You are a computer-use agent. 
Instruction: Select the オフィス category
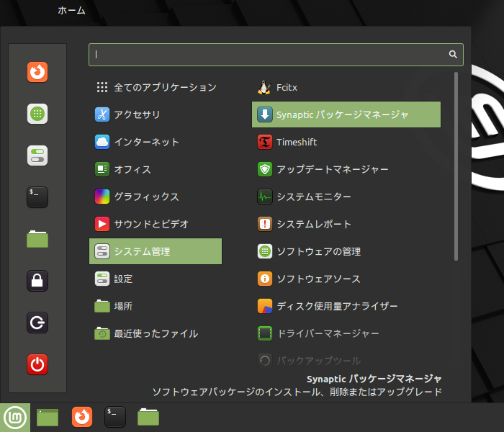click(156, 169)
